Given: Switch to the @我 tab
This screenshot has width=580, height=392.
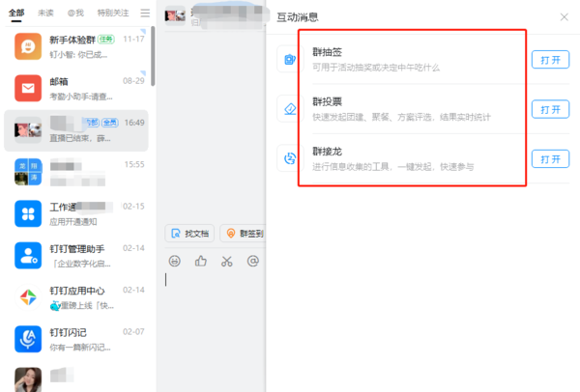Looking at the screenshot, I should pyautogui.click(x=75, y=13).
